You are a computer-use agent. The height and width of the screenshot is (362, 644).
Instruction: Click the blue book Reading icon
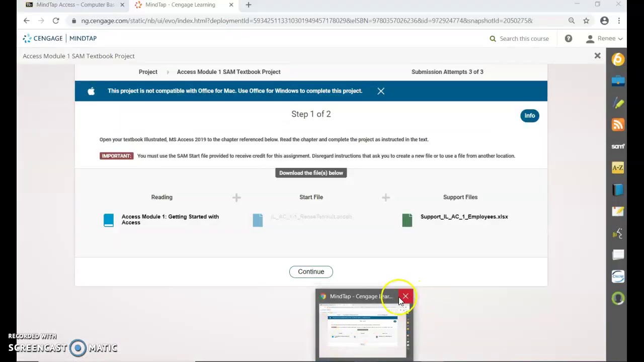109,220
